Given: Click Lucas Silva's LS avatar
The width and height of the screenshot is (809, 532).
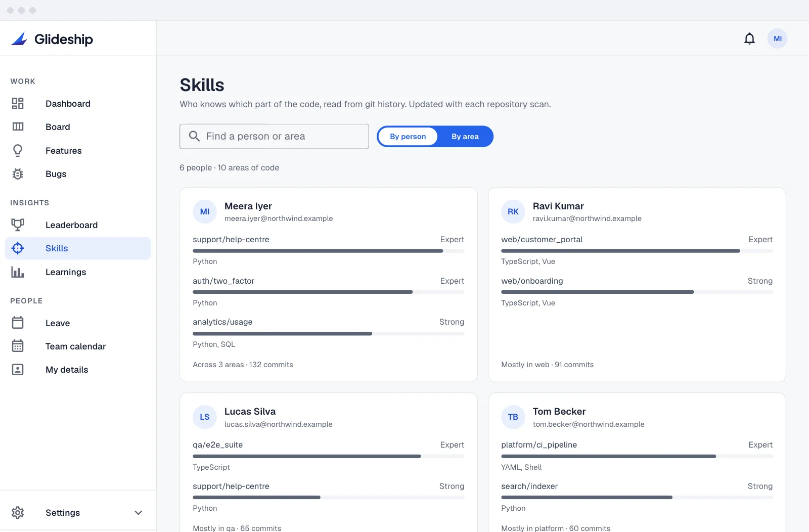Looking at the screenshot, I should tap(205, 417).
